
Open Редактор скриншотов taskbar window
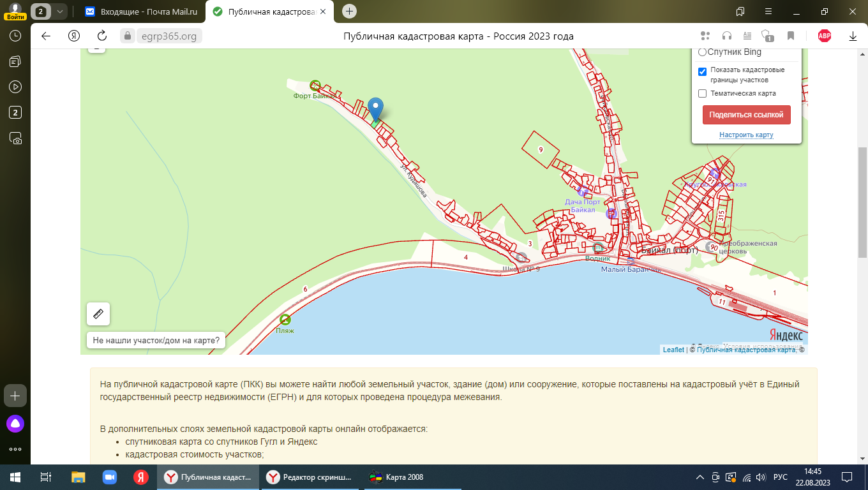[x=310, y=477]
